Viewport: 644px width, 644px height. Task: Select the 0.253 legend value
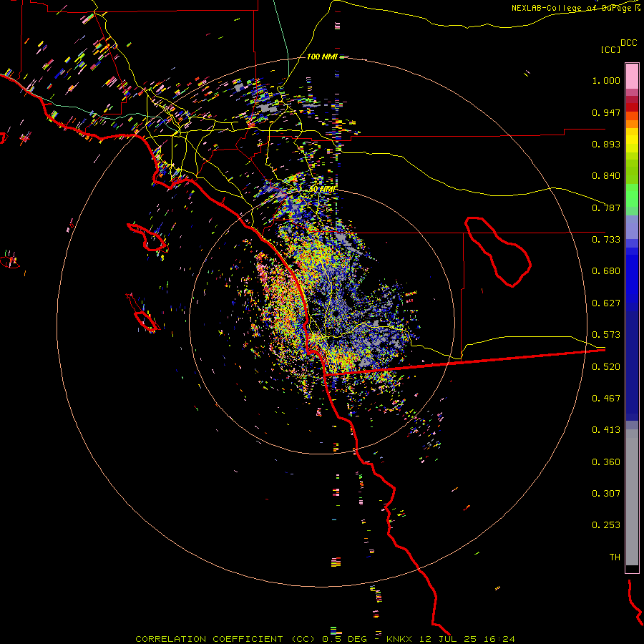coord(606,525)
